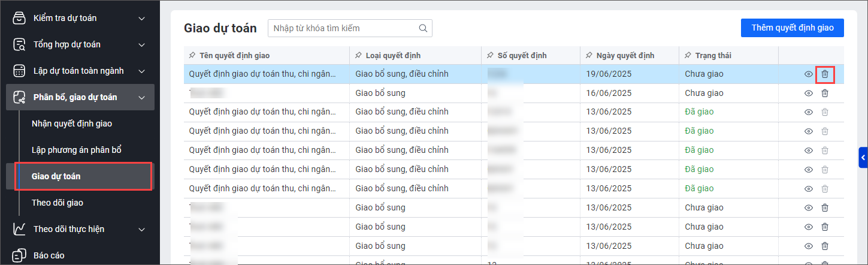View details of the 19/06/2025 decision
The width and height of the screenshot is (868, 265).
808,74
